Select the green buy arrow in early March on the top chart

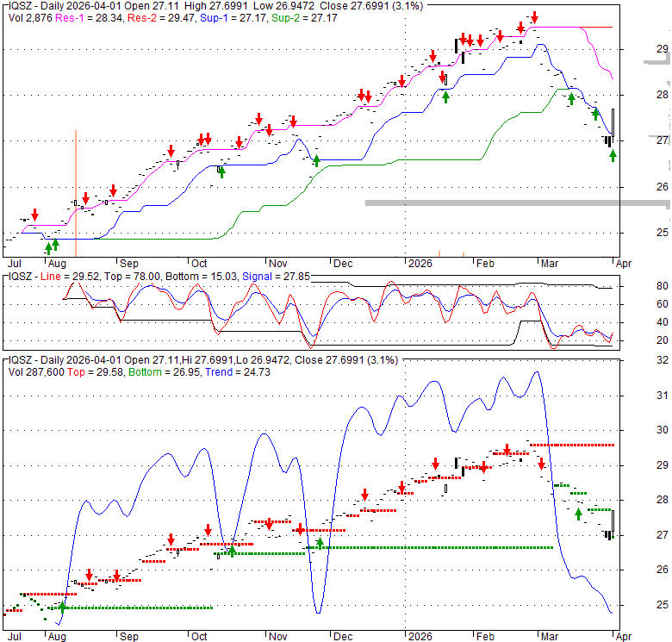[x=570, y=99]
